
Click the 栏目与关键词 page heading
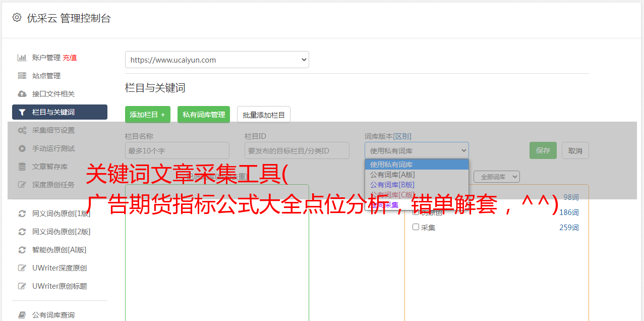(155, 88)
